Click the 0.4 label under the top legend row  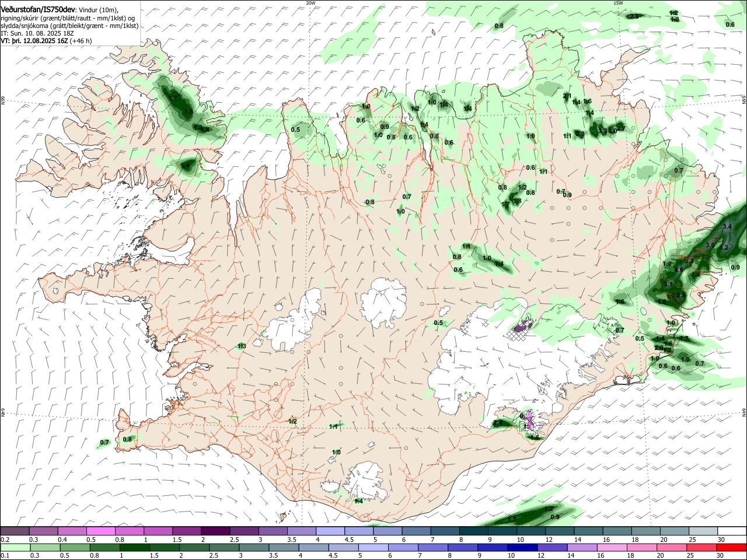point(62,540)
